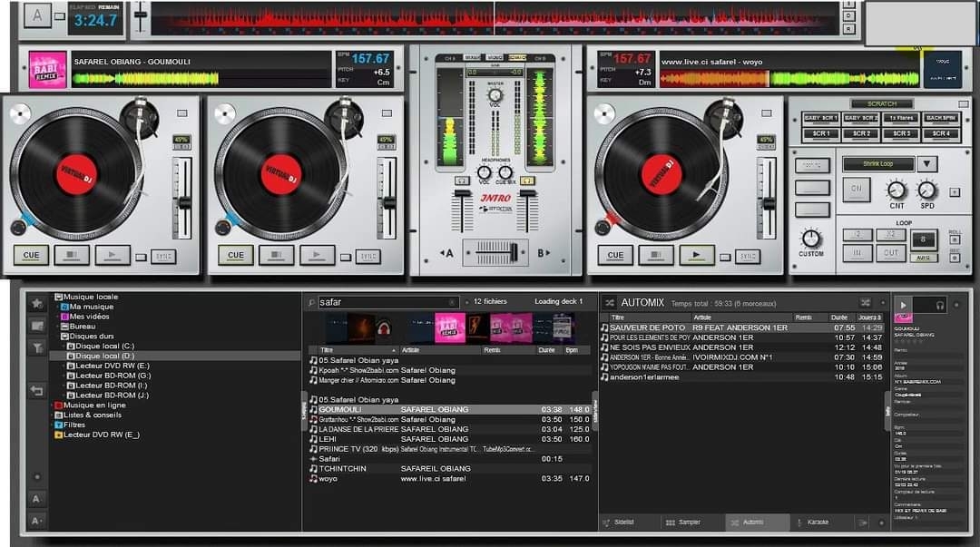The image size is (980, 547).
Task: Click the filter funnel icon in browser sidebar
Action: click(37, 347)
